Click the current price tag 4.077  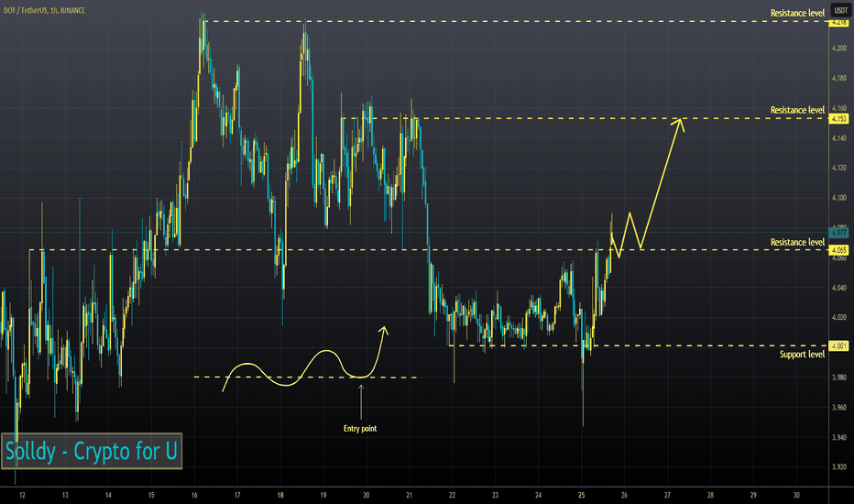838,233
